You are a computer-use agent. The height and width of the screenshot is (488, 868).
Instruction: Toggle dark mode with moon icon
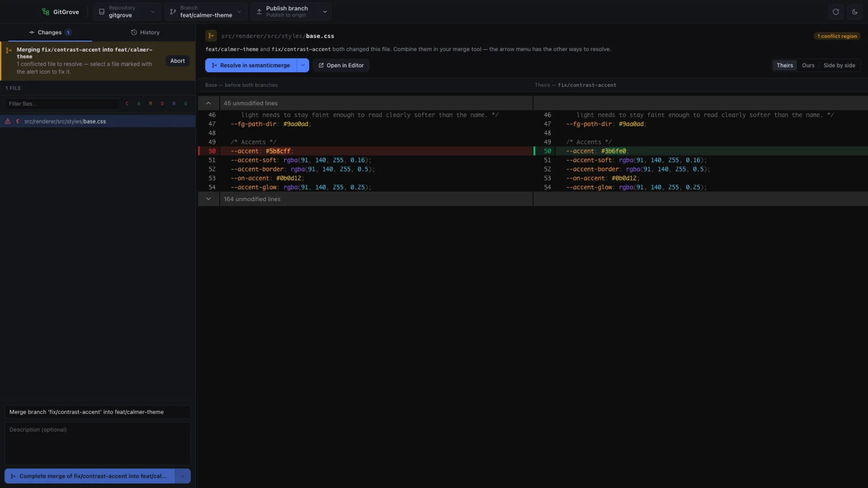(x=854, y=11)
